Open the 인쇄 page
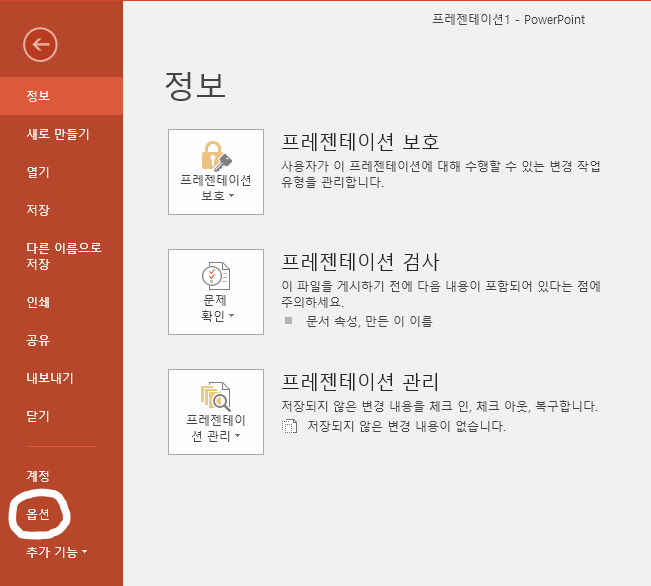651x586 pixels. (61, 302)
